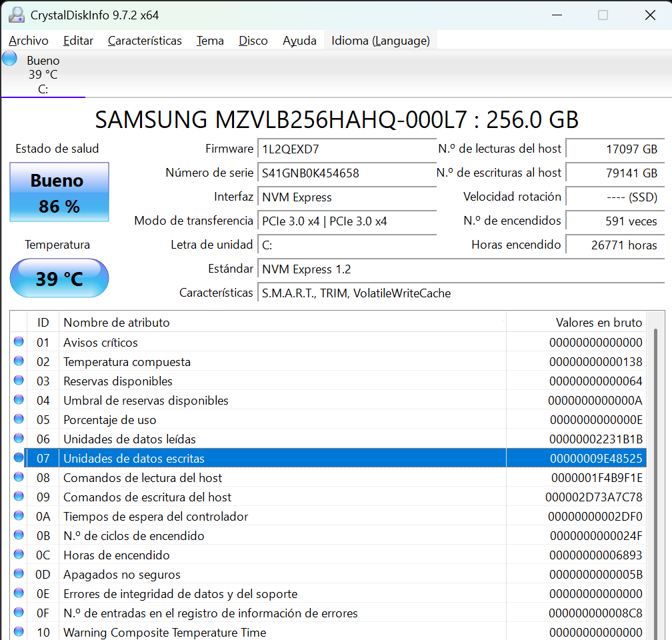Image resolution: width=672 pixels, height=640 pixels.
Task: Select the Comandos de lectura del host row
Action: (328, 477)
